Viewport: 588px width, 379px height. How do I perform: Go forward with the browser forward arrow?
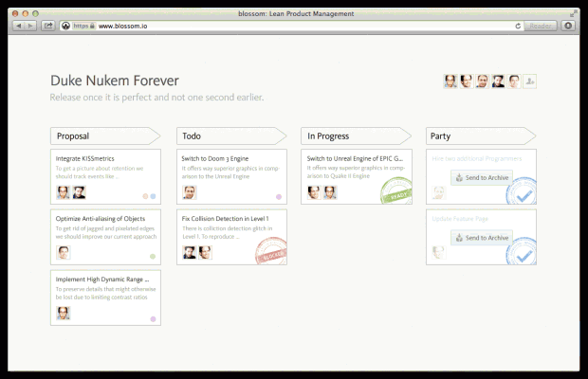30,26
